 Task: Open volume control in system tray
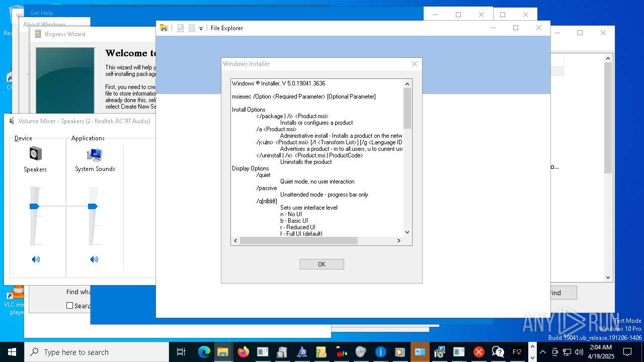579,352
